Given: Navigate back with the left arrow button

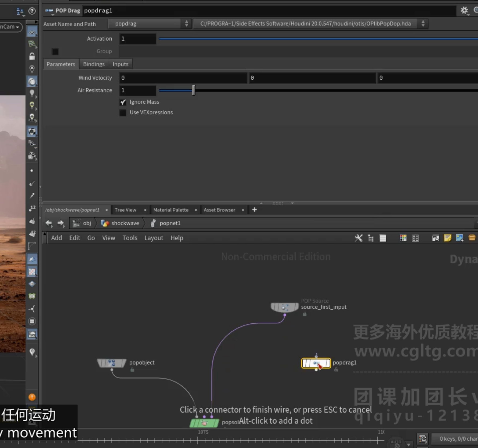Looking at the screenshot, I should (x=49, y=223).
